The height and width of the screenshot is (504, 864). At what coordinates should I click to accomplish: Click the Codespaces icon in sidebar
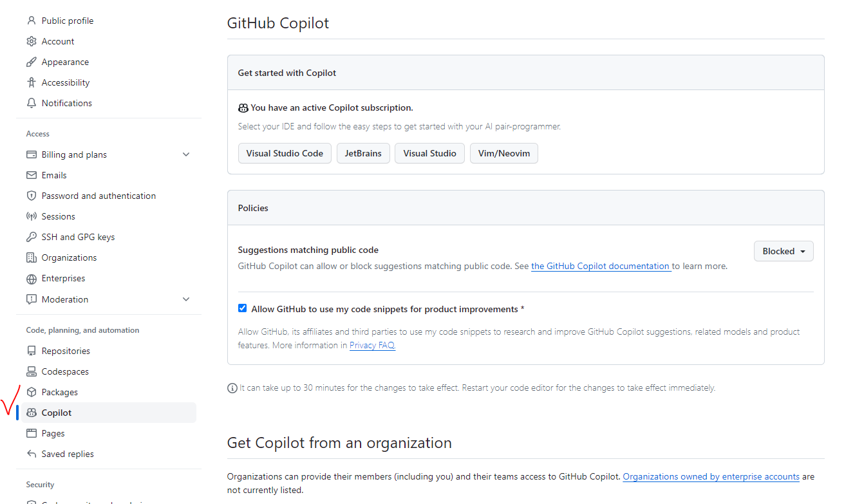(x=31, y=371)
